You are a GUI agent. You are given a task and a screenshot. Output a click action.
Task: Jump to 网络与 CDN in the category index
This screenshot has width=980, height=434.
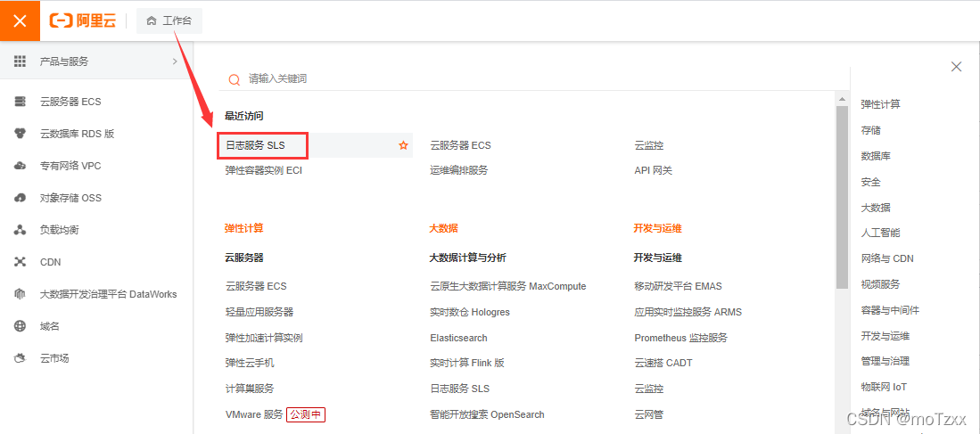(x=887, y=258)
